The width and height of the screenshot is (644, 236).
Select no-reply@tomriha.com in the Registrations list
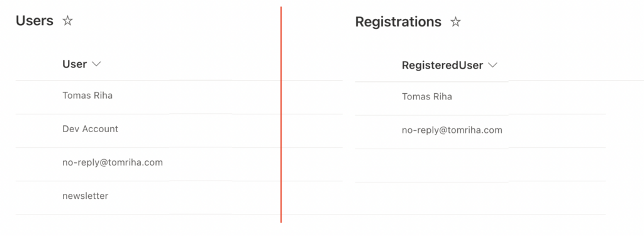tap(452, 130)
